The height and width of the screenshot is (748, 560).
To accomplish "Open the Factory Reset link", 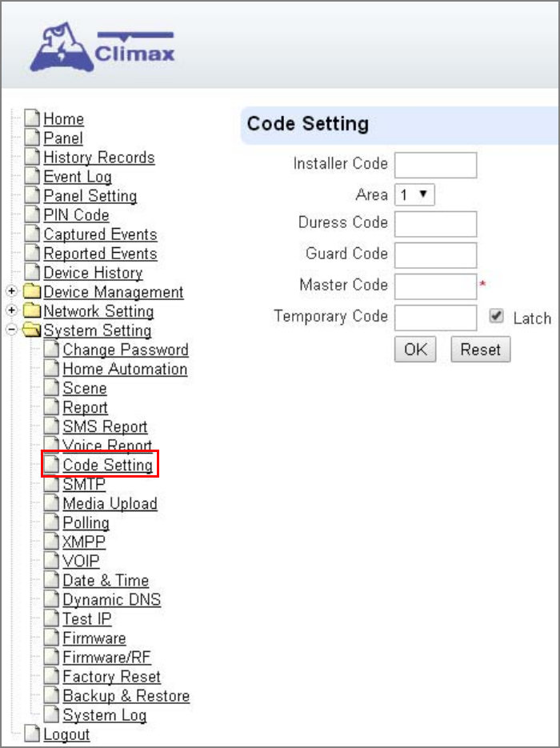I will pos(112,677).
